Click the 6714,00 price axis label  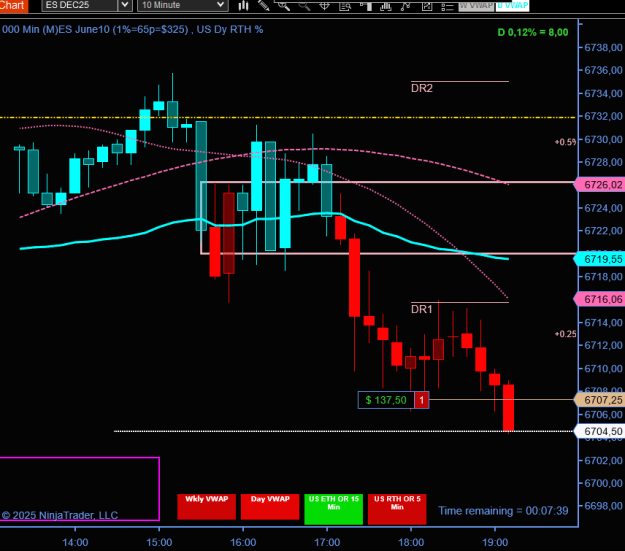pyautogui.click(x=603, y=323)
